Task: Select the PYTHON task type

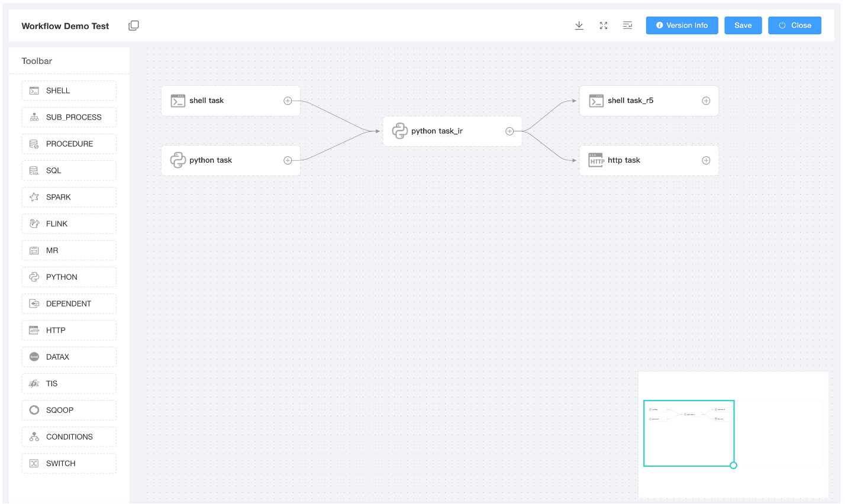Action: pos(69,276)
